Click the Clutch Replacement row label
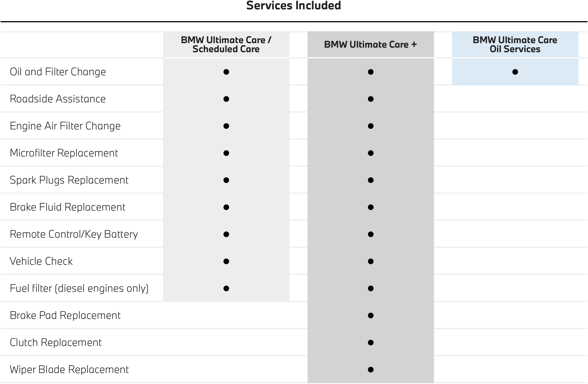This screenshot has height=384, width=588. (56, 343)
